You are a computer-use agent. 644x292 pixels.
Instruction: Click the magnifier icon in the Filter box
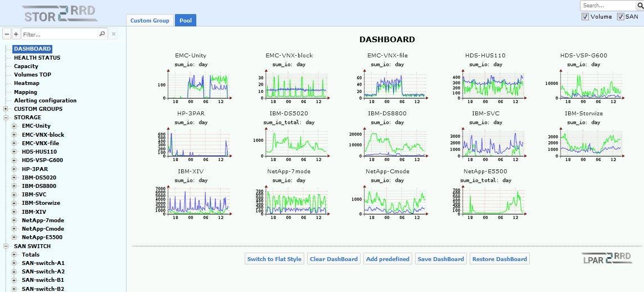point(102,34)
